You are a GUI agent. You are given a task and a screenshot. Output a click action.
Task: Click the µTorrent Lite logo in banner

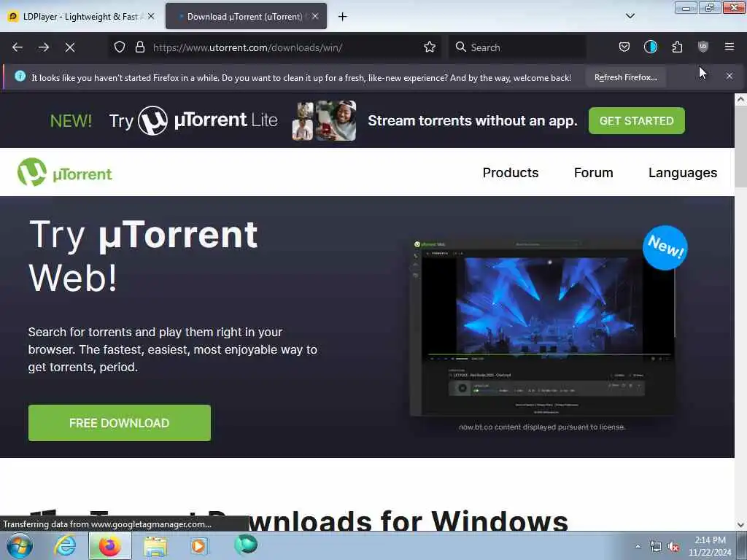tap(208, 120)
